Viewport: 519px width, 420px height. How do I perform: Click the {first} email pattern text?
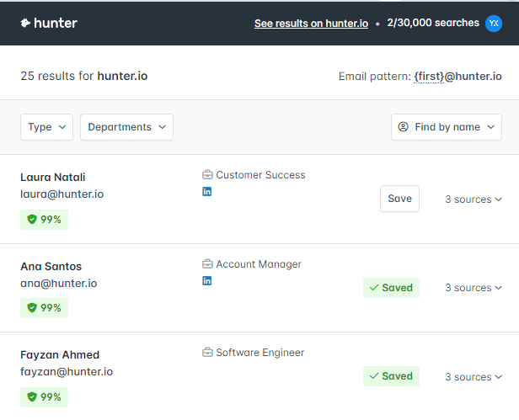pos(429,77)
